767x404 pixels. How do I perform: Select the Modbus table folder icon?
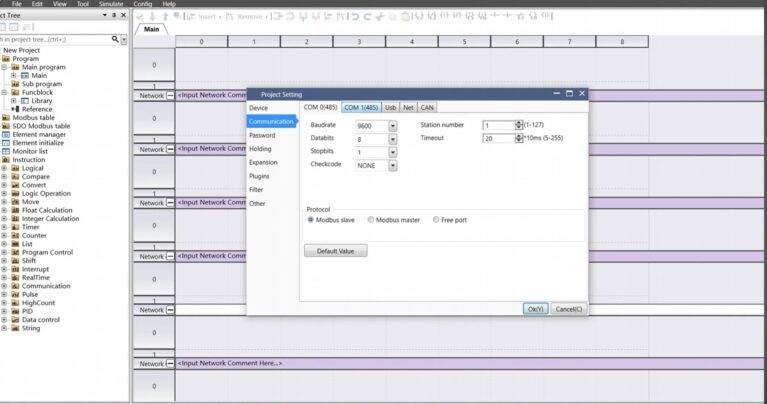6,117
